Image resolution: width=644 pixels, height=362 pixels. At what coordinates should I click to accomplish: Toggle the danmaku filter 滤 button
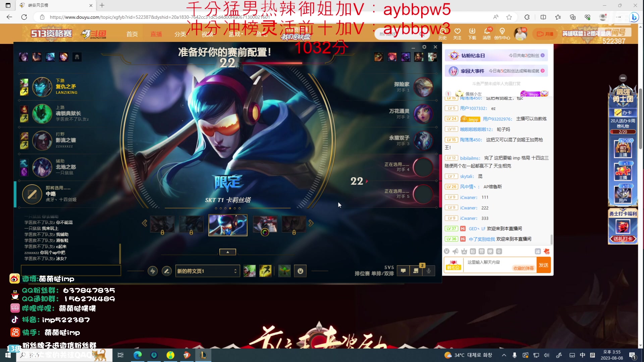[538, 251]
